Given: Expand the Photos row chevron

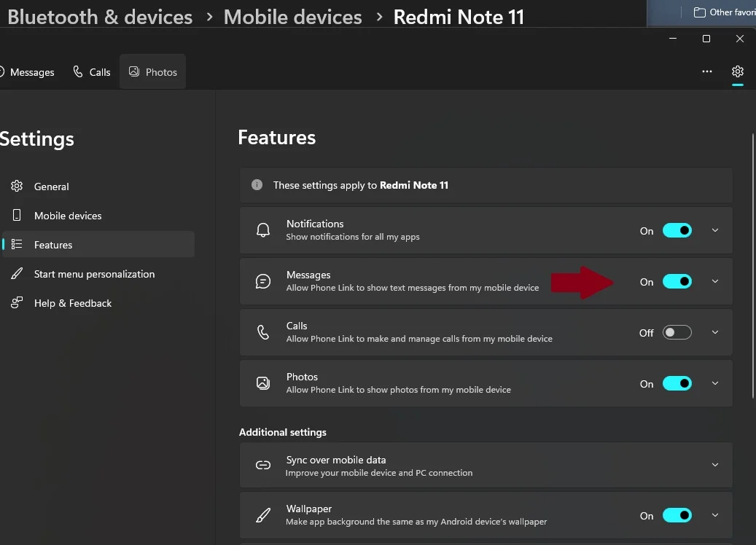Looking at the screenshot, I should 715,383.
